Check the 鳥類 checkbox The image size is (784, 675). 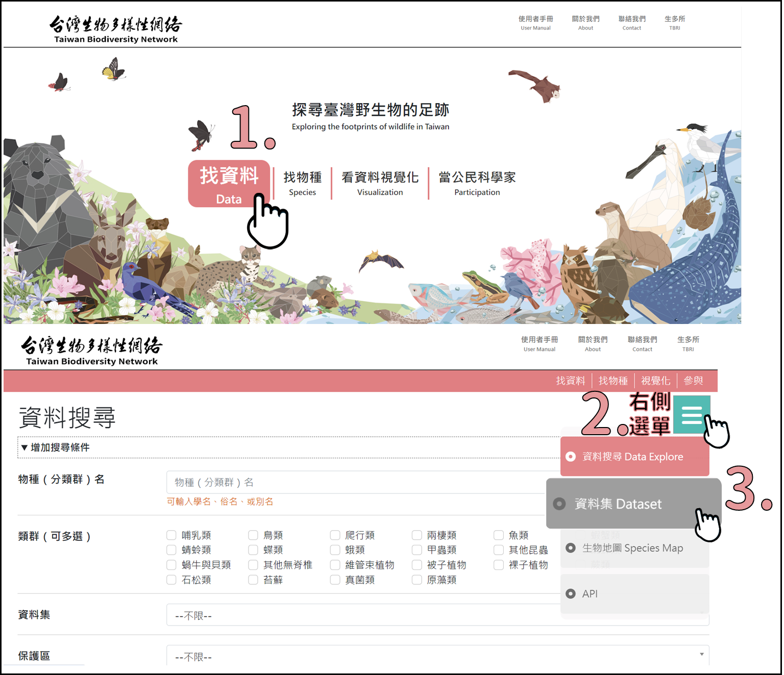point(253,535)
